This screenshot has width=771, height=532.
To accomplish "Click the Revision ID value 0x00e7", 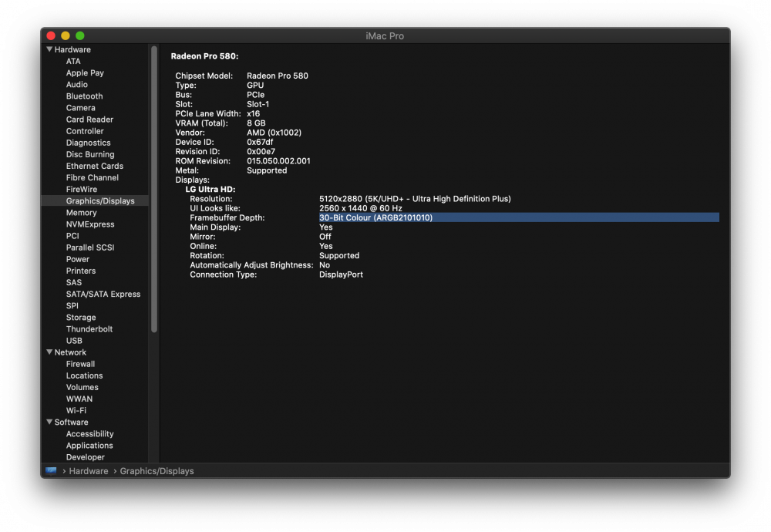I will point(261,152).
